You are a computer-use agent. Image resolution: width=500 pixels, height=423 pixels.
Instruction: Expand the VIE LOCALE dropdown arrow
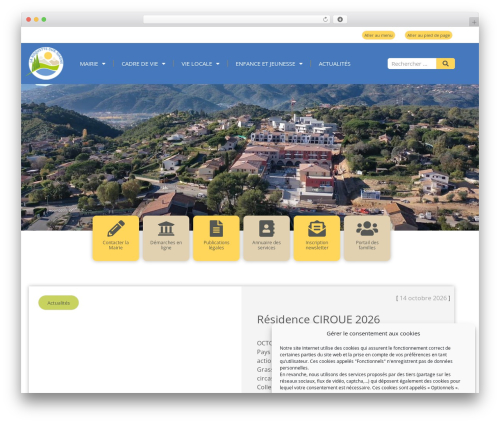(x=218, y=64)
